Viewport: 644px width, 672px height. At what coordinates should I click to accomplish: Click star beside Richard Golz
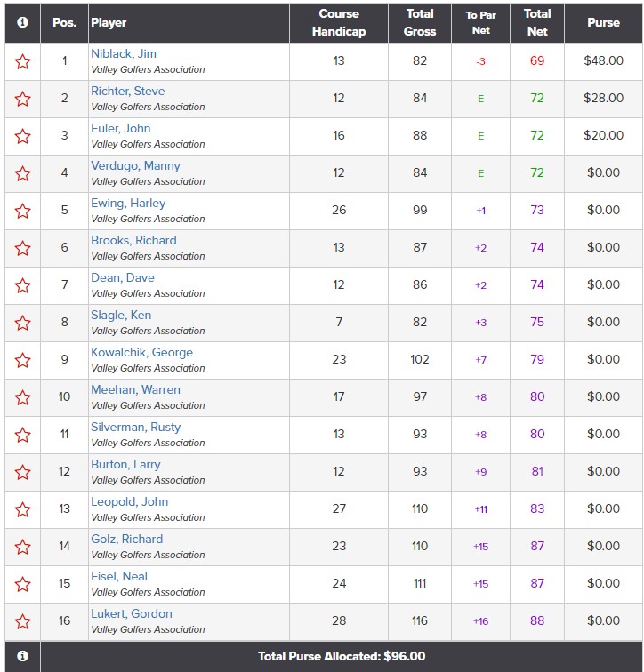tap(22, 547)
